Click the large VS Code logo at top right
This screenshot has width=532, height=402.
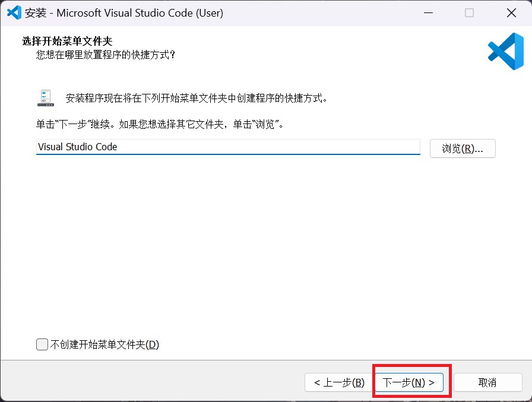506,51
